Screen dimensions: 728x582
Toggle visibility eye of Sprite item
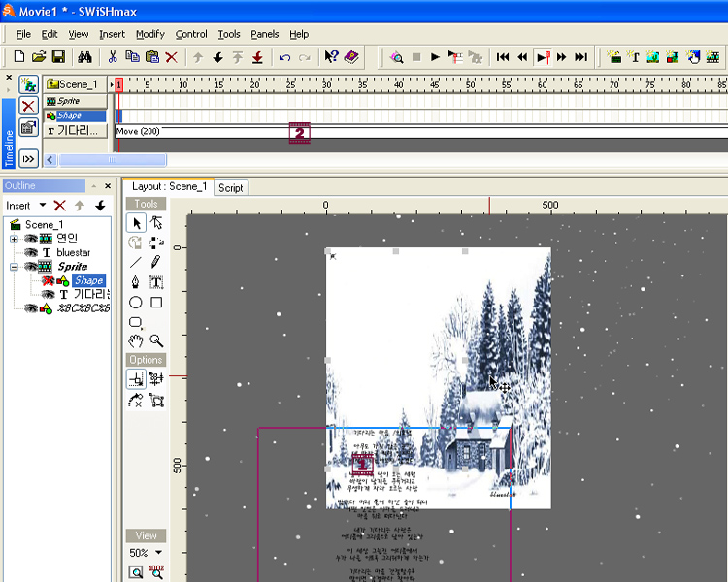point(31,267)
